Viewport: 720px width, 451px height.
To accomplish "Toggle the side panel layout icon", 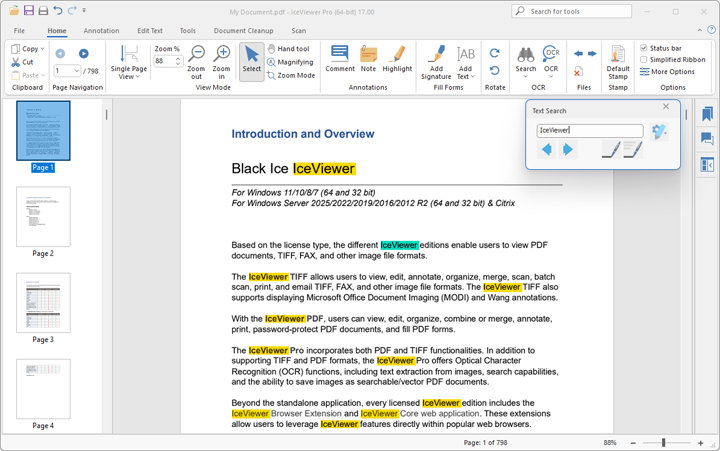I will coord(707,164).
